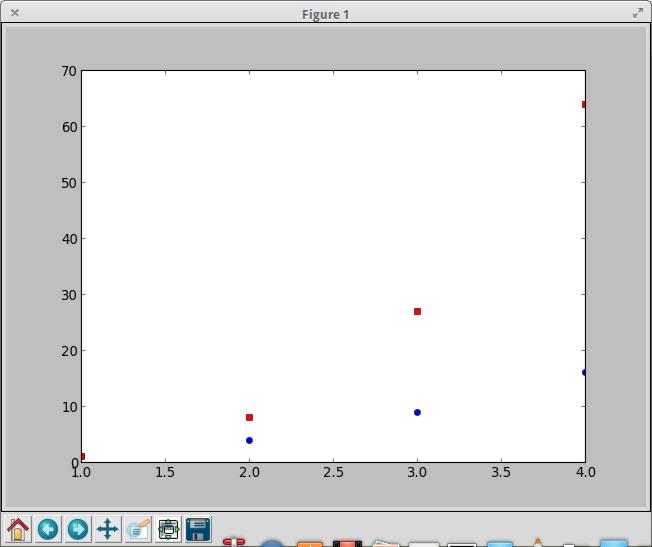This screenshot has height=547, width=652.
Task: Click the red square at x=2.0
Action: 249,417
